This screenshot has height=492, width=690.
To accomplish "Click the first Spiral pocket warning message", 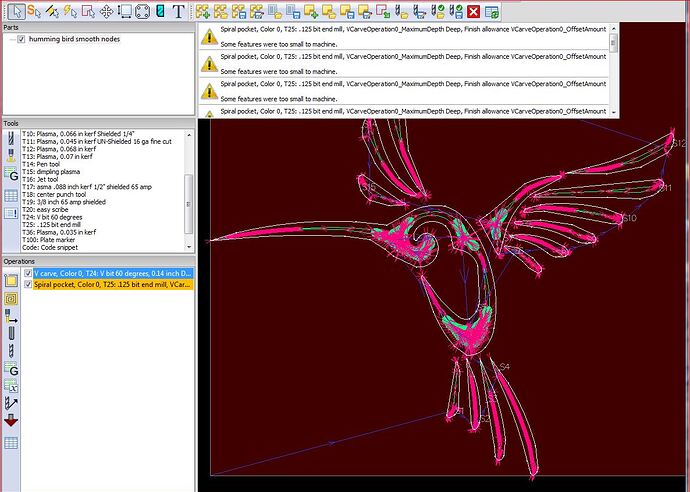I will (404, 37).
